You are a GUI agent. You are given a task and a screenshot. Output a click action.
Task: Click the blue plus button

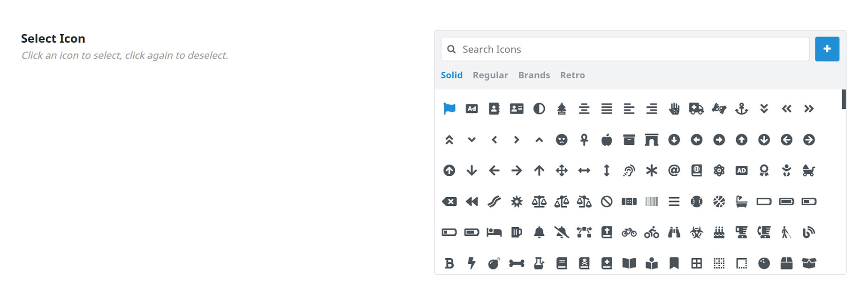pos(827,49)
